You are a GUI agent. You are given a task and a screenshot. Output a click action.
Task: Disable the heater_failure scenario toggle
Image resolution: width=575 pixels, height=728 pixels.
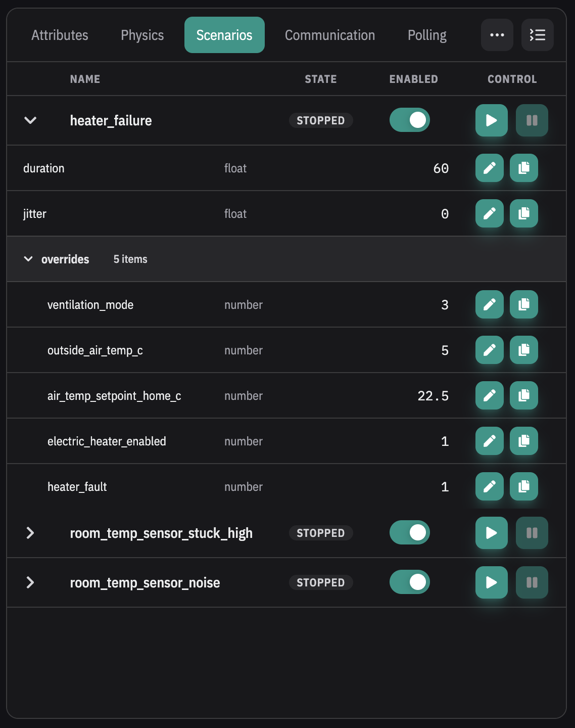point(409,120)
